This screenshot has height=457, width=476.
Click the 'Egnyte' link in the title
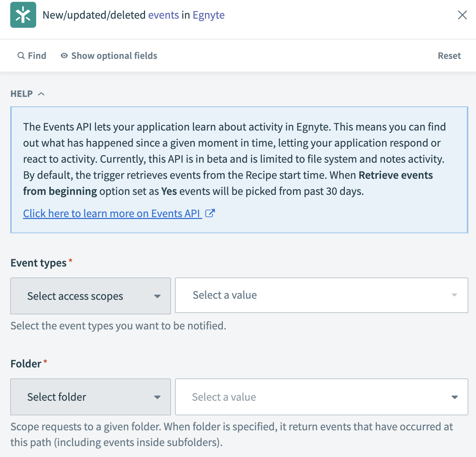tap(209, 15)
